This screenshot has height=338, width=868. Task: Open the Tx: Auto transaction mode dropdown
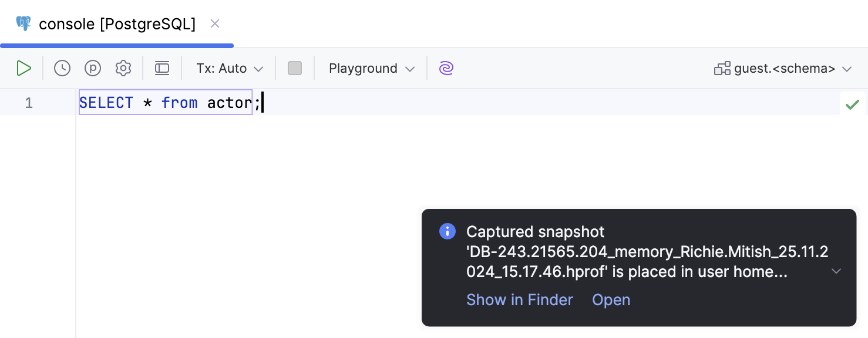(229, 68)
